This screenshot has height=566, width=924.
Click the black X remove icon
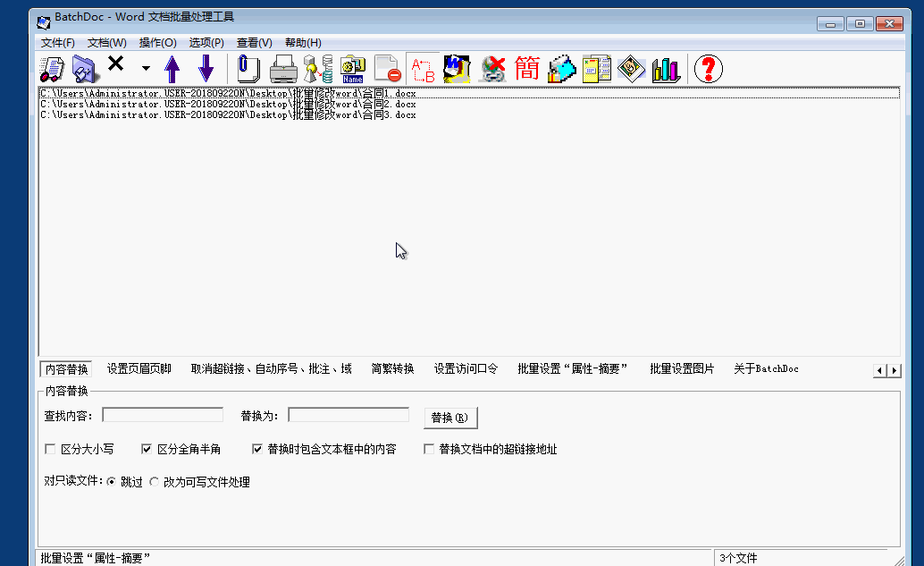point(116,63)
